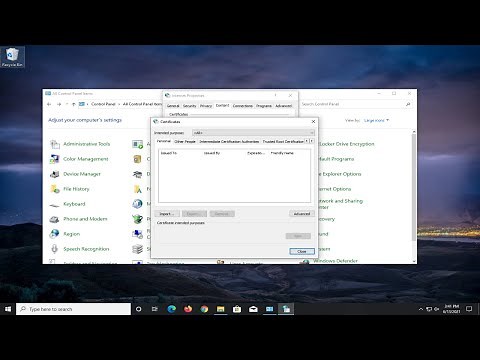Open View by Large icons dropdown

[x=376, y=120]
